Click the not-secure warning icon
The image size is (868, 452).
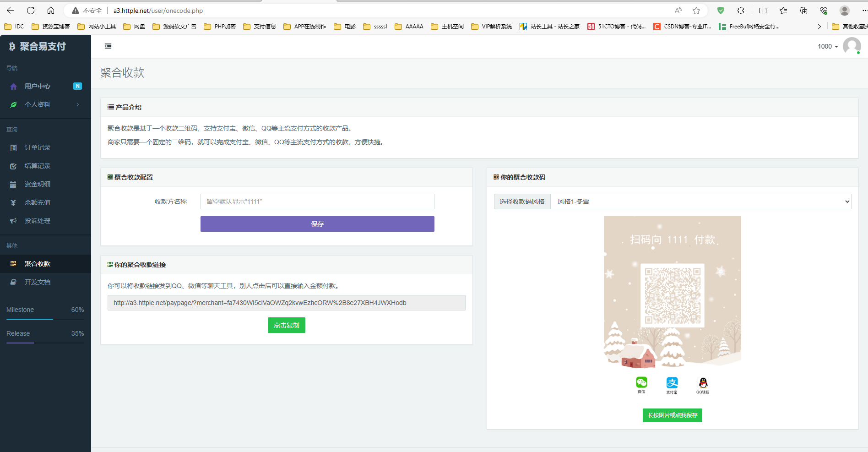click(x=76, y=11)
